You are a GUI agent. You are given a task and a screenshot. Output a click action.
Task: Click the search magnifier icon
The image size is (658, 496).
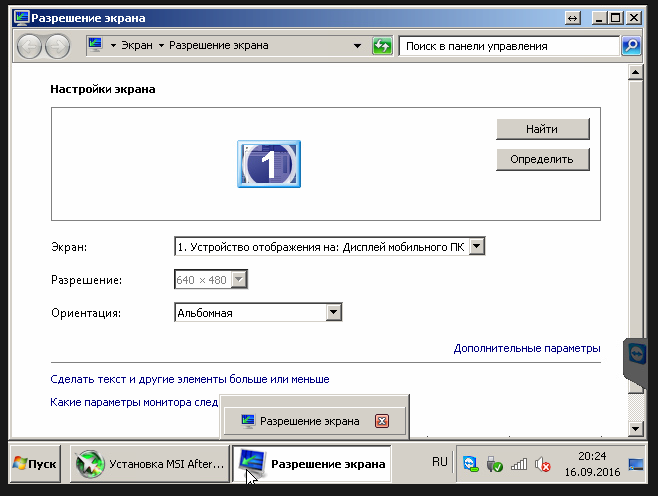tap(630, 46)
